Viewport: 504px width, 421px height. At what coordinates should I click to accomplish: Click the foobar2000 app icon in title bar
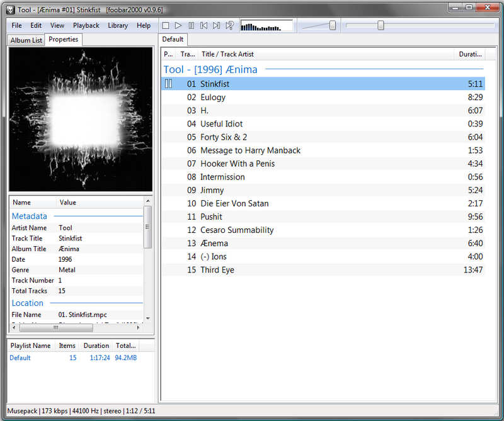coord(10,10)
